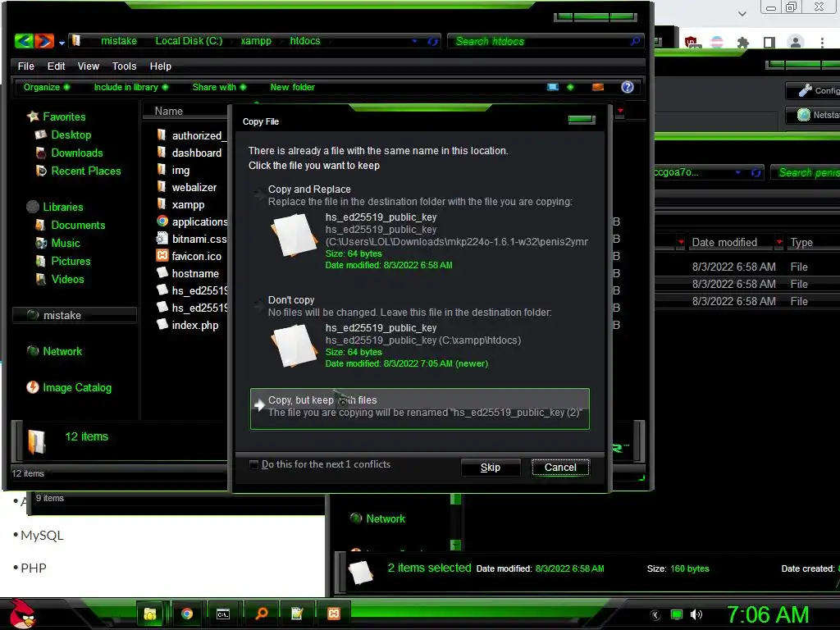Click the green Back arrow in Explorer
This screenshot has width=840, height=630.
pyautogui.click(x=24, y=41)
